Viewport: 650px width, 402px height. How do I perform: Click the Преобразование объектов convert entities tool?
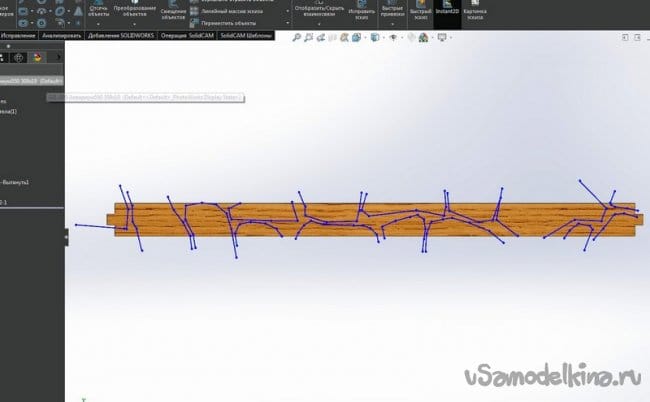click(x=134, y=11)
